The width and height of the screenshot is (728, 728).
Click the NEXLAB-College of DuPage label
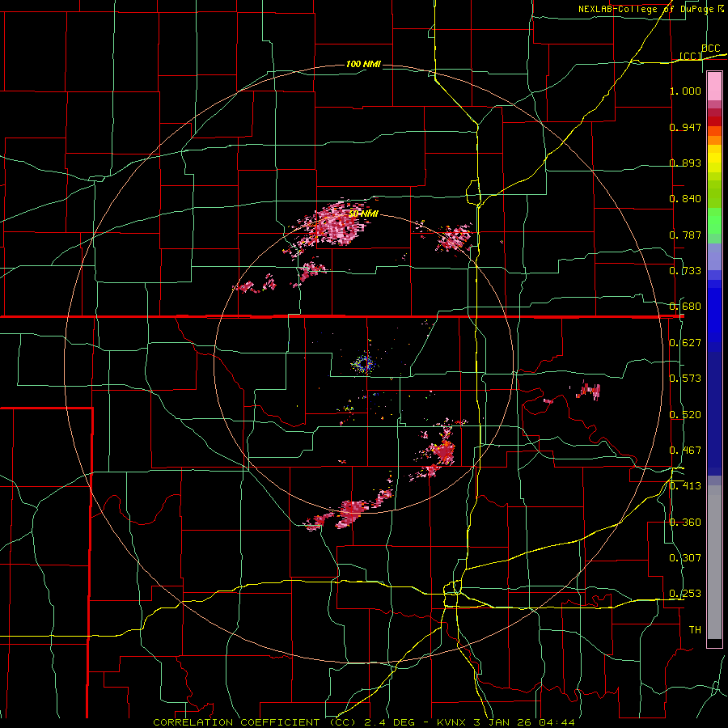646,9
